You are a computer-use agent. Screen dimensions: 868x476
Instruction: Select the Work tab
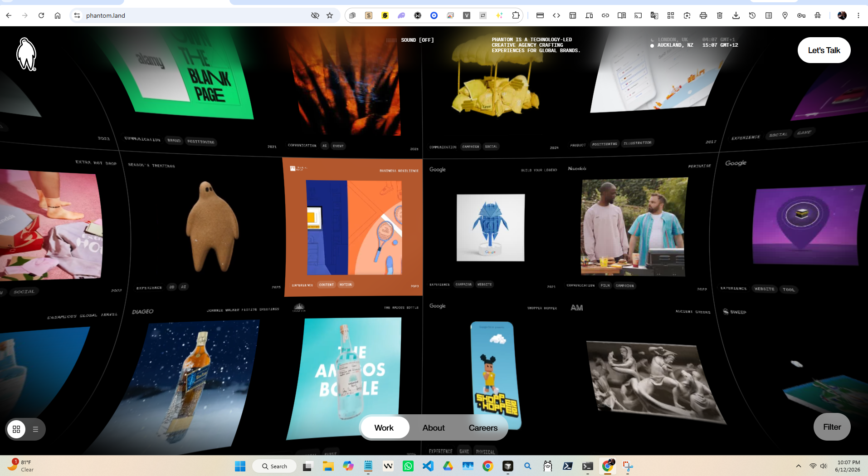pos(384,428)
